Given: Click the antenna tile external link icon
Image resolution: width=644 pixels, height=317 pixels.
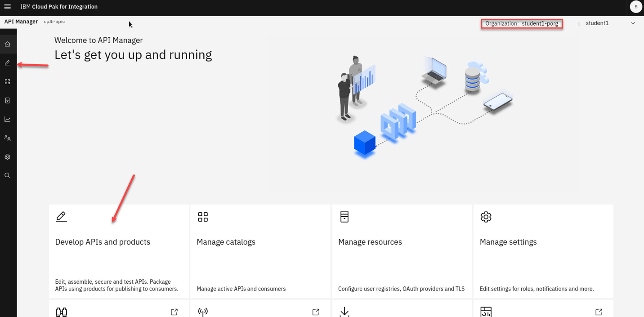Looking at the screenshot, I should pyautogui.click(x=316, y=312).
